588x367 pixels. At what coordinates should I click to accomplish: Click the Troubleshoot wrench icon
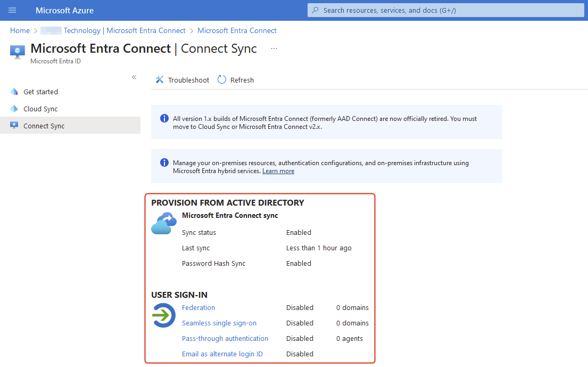coord(160,80)
